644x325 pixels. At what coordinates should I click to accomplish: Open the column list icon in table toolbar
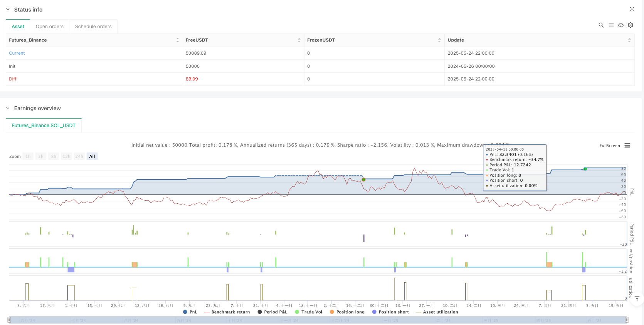611,25
